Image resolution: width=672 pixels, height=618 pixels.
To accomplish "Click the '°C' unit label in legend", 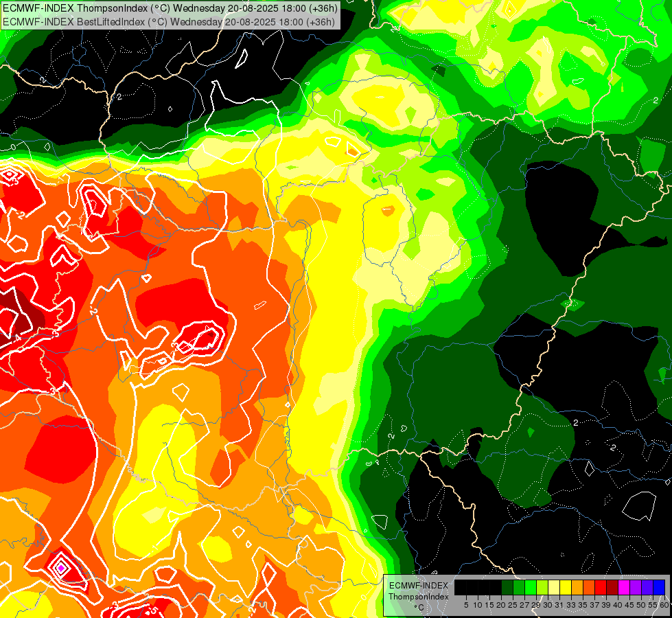I will coord(419,608).
